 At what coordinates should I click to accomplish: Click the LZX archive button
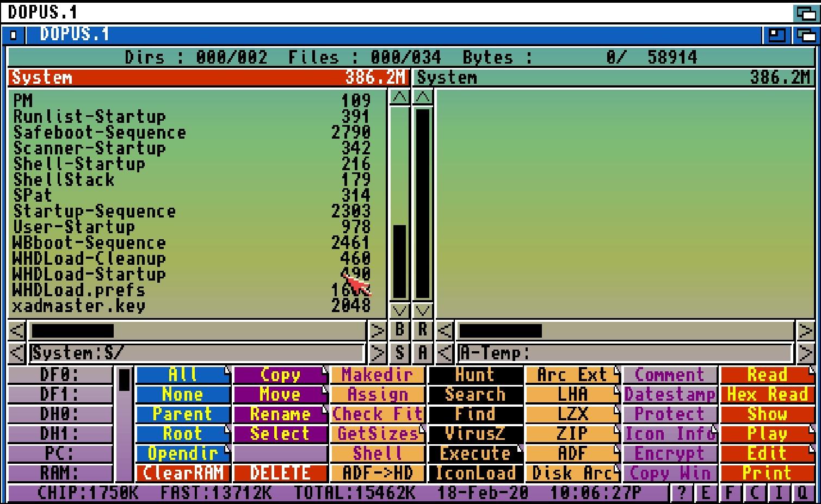[573, 414]
